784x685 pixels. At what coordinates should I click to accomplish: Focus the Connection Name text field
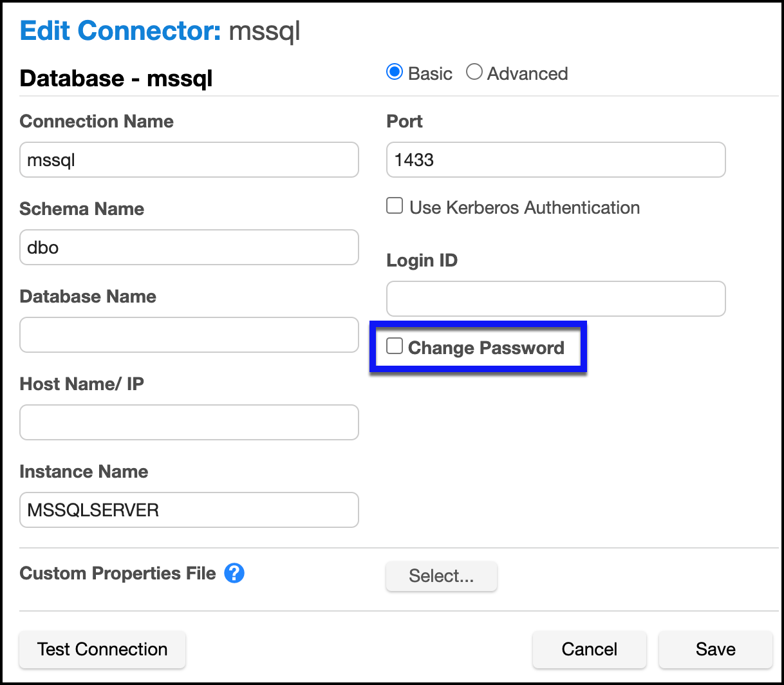click(x=189, y=160)
